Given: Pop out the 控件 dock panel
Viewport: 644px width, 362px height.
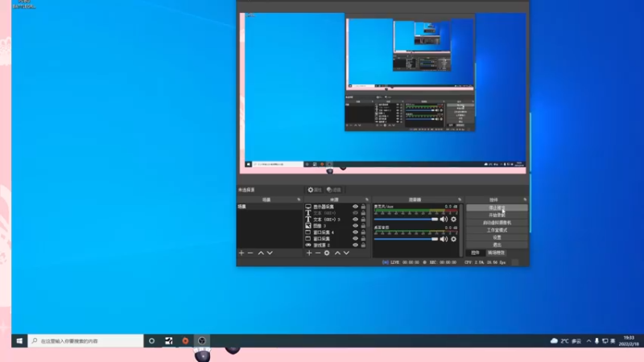Looking at the screenshot, I should click(525, 200).
